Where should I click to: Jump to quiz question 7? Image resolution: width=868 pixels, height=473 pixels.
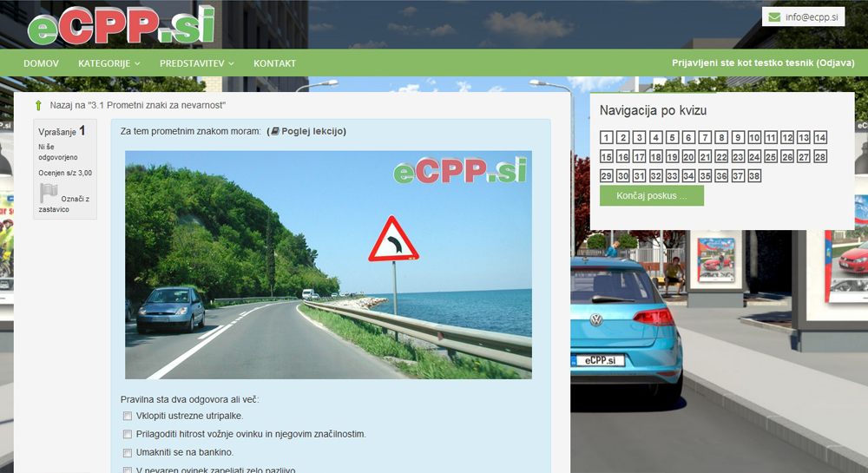[x=705, y=137]
